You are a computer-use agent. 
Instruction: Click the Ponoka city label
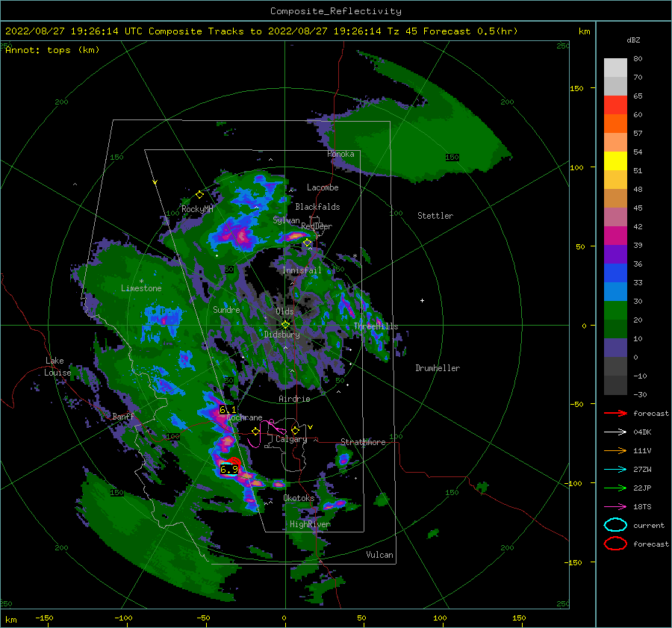pyautogui.click(x=340, y=154)
